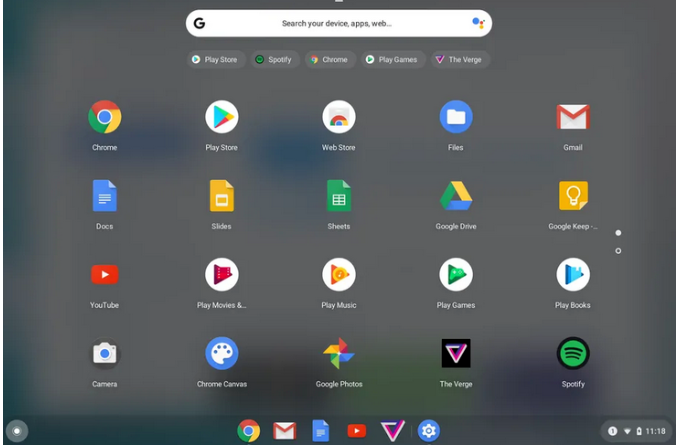Launch Gmail from the app grid

pyautogui.click(x=572, y=117)
